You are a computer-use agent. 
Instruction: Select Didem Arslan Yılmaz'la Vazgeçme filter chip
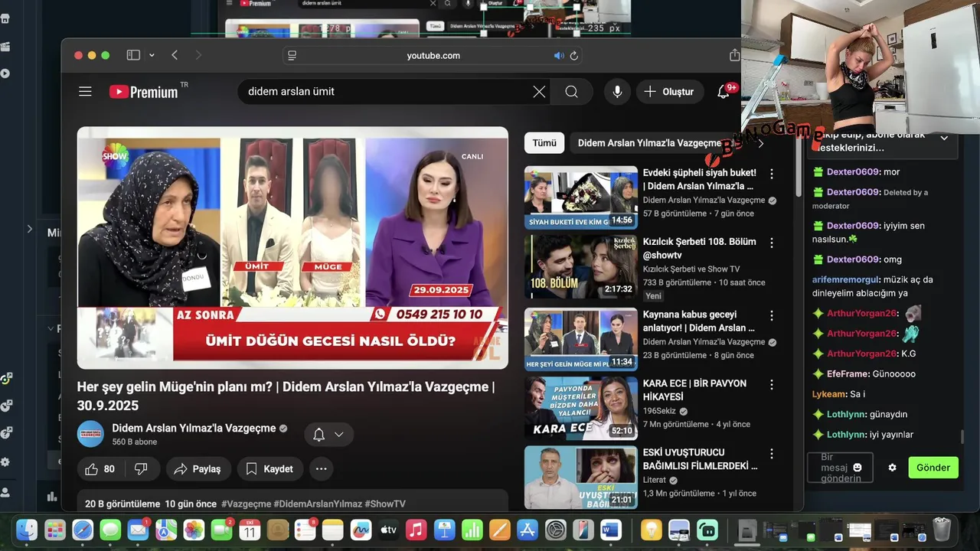point(649,143)
